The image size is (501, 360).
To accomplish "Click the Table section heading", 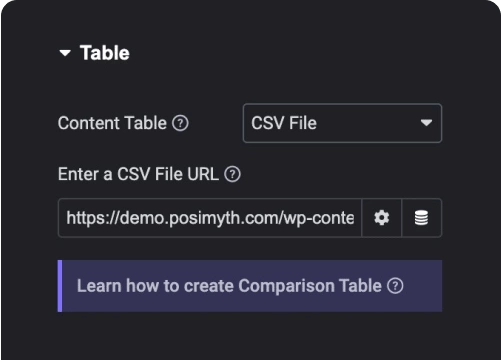I will point(105,53).
